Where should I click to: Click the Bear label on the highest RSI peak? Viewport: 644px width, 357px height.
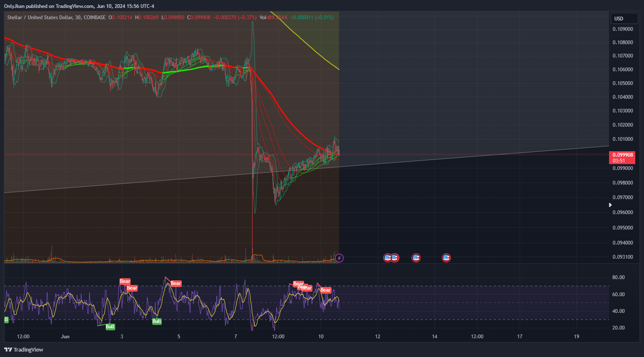tap(176, 283)
